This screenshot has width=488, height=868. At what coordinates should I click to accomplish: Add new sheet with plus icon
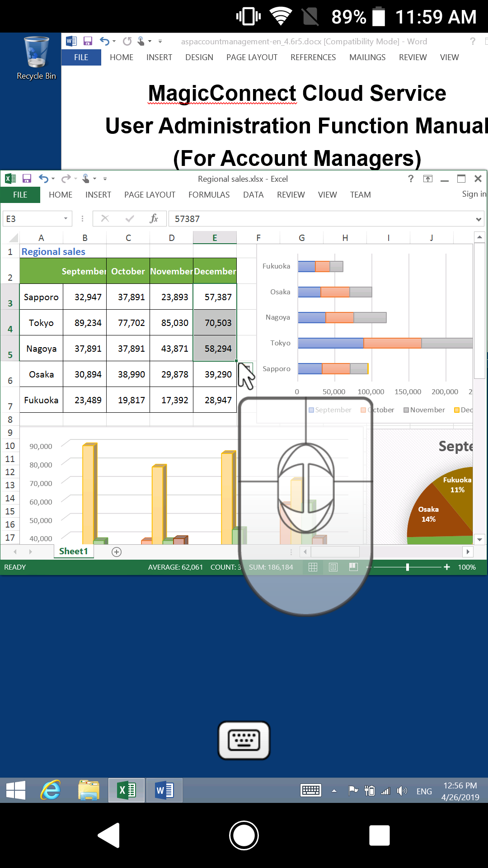pyautogui.click(x=117, y=552)
